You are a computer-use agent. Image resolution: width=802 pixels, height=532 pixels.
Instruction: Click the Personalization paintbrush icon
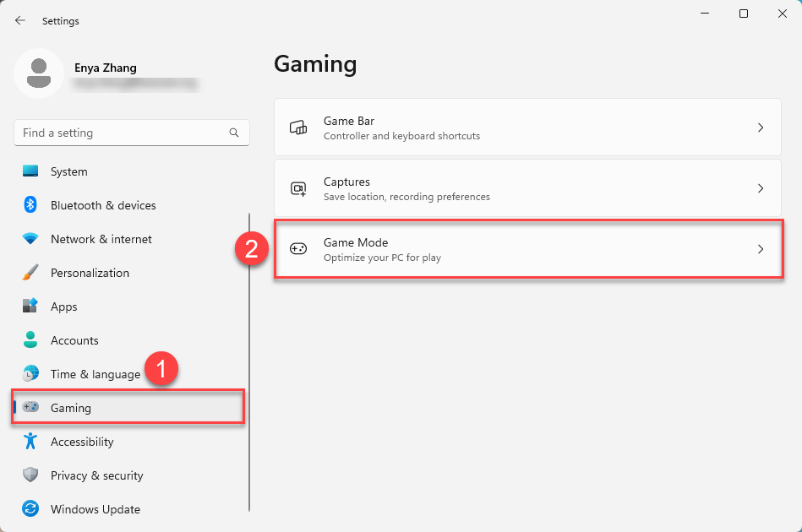click(x=30, y=273)
